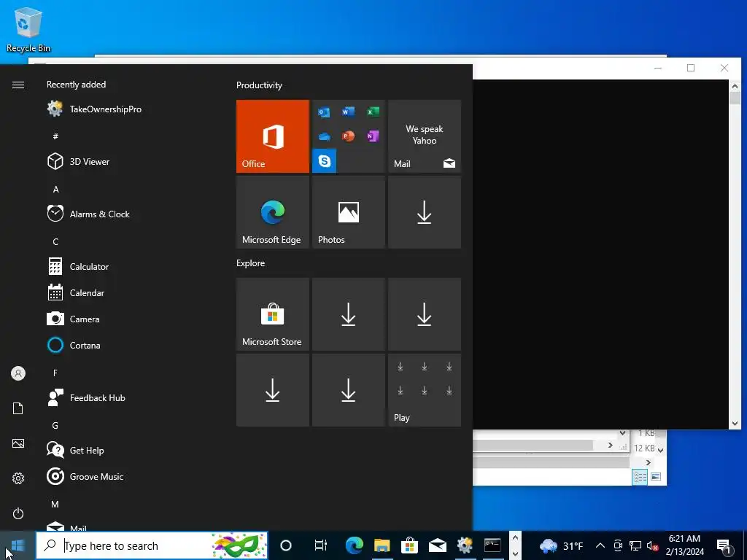The width and height of the screenshot is (747, 560).
Task: Open OneDrive from the Office folder tile
Action: point(325,136)
